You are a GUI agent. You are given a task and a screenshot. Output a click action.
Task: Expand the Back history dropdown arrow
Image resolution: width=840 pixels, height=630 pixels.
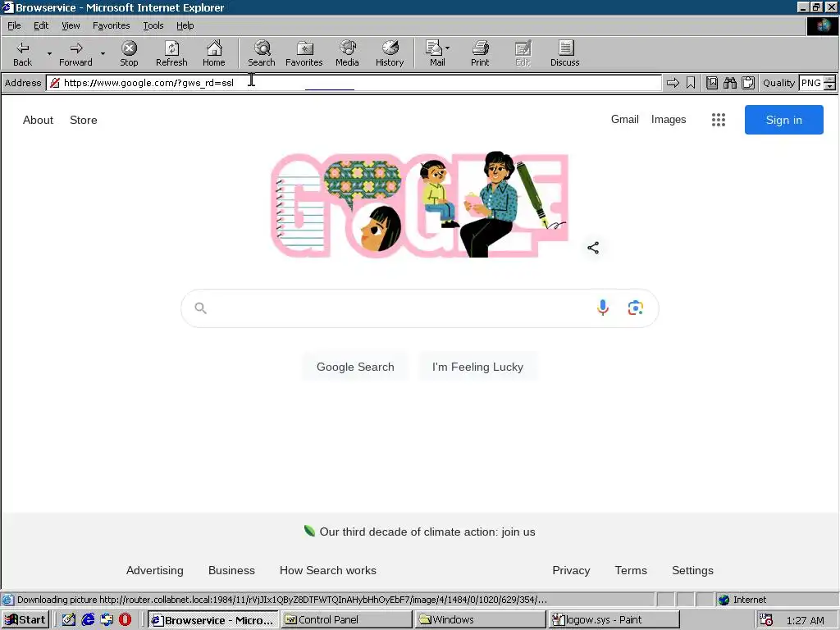click(x=49, y=53)
